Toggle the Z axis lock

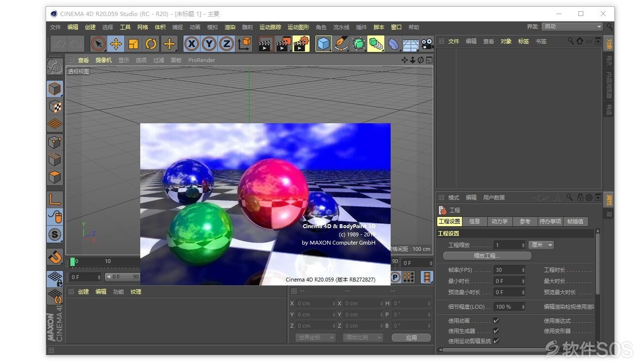(227, 44)
